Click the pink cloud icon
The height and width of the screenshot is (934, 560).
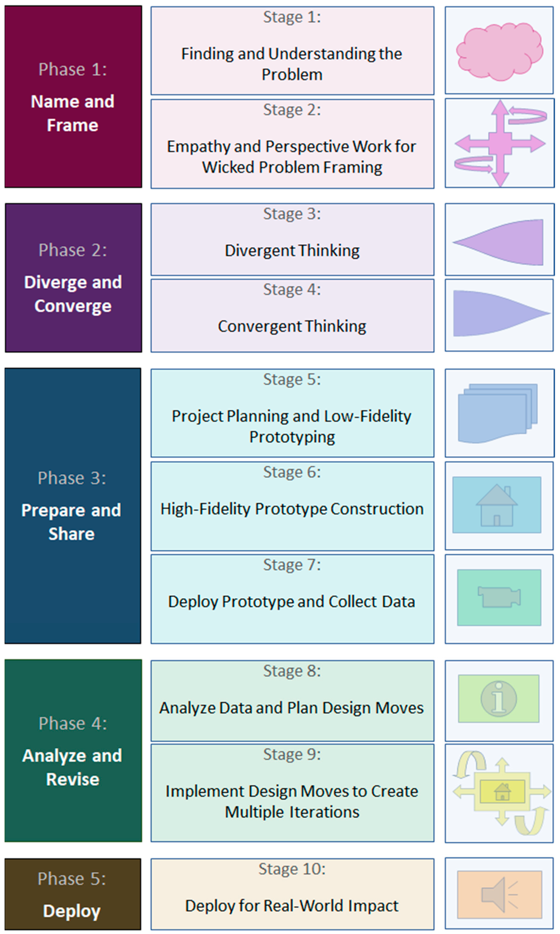[499, 51]
